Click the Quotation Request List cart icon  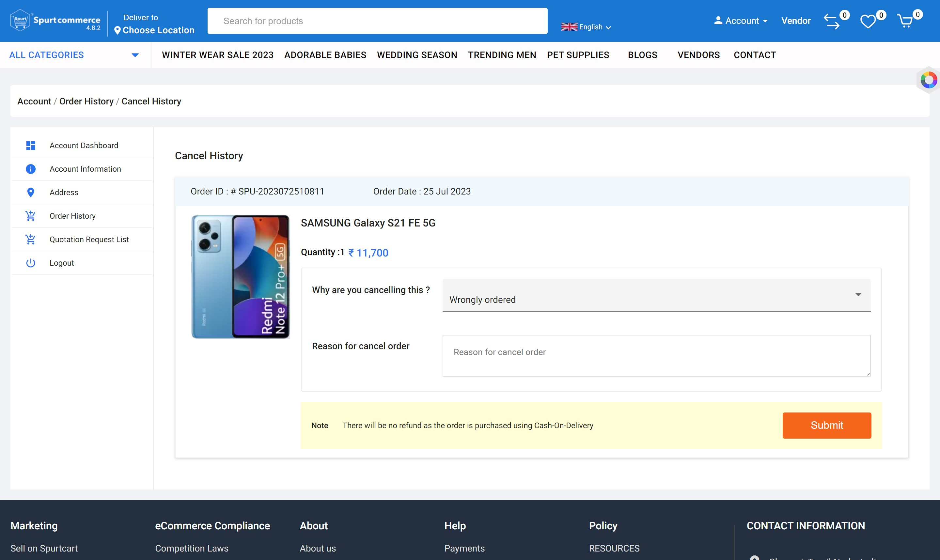tap(31, 239)
